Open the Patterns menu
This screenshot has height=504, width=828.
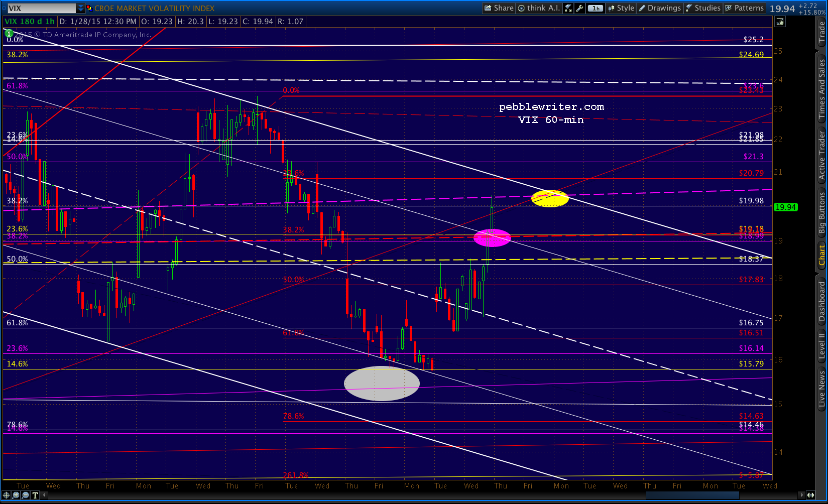click(x=745, y=8)
